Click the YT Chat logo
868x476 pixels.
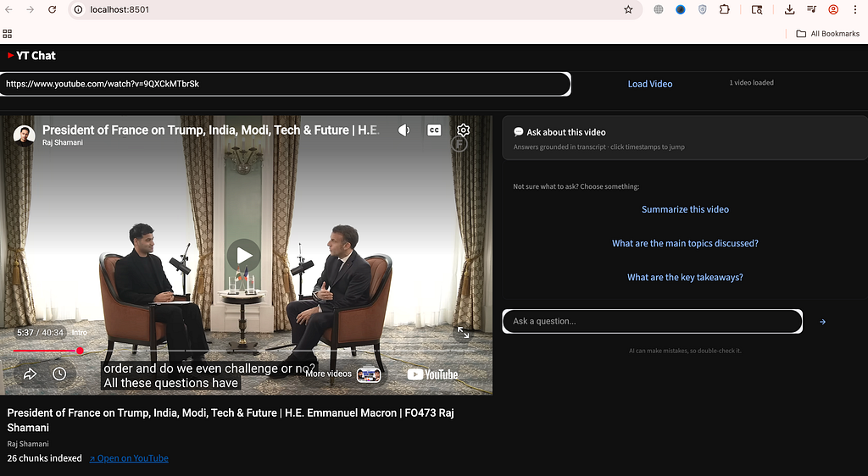click(x=31, y=55)
